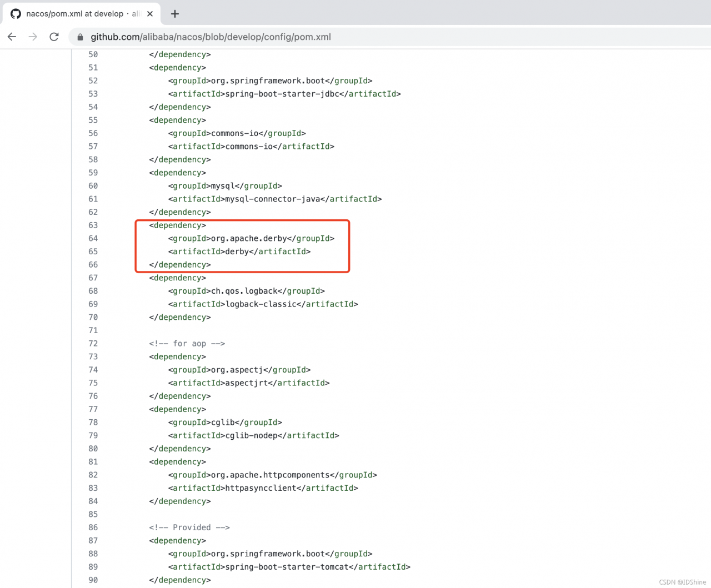This screenshot has width=711, height=588.
Task: Go forward to the next page
Action: [x=33, y=37]
